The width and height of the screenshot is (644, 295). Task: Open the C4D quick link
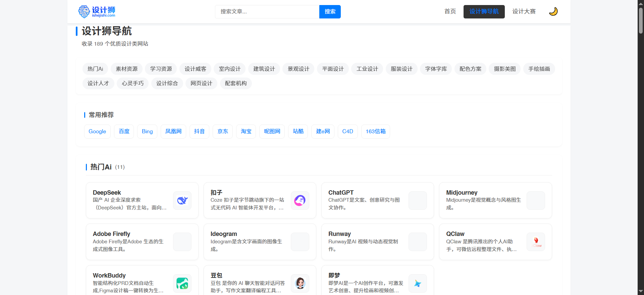point(348,132)
